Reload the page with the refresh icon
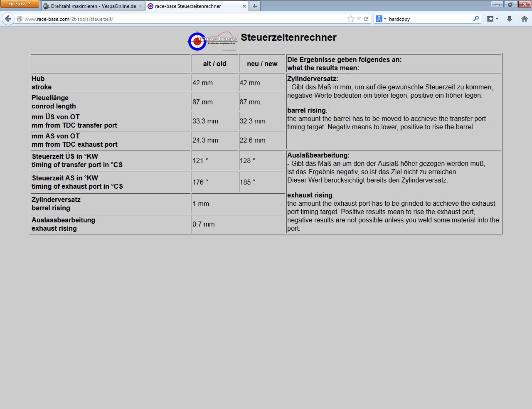 pyautogui.click(x=366, y=19)
